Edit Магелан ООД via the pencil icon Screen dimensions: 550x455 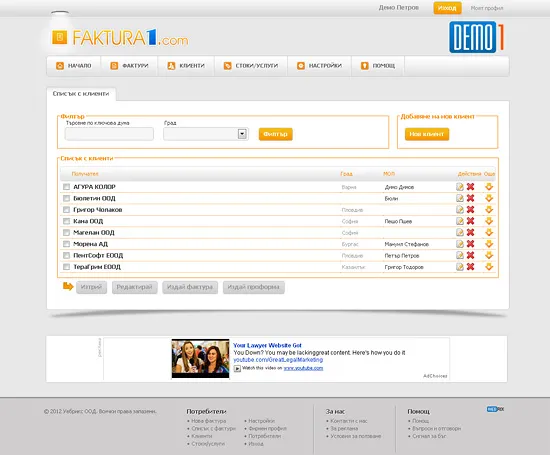pyautogui.click(x=460, y=232)
